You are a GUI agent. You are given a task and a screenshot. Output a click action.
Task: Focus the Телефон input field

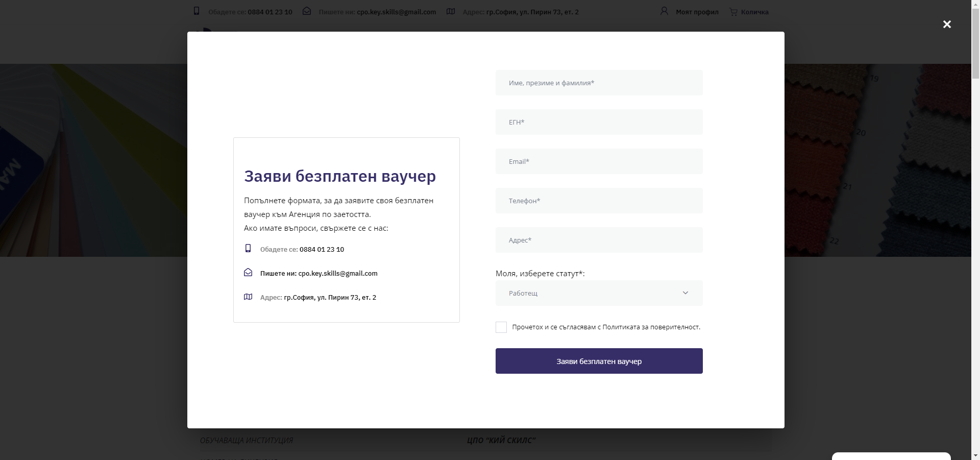coord(599,201)
